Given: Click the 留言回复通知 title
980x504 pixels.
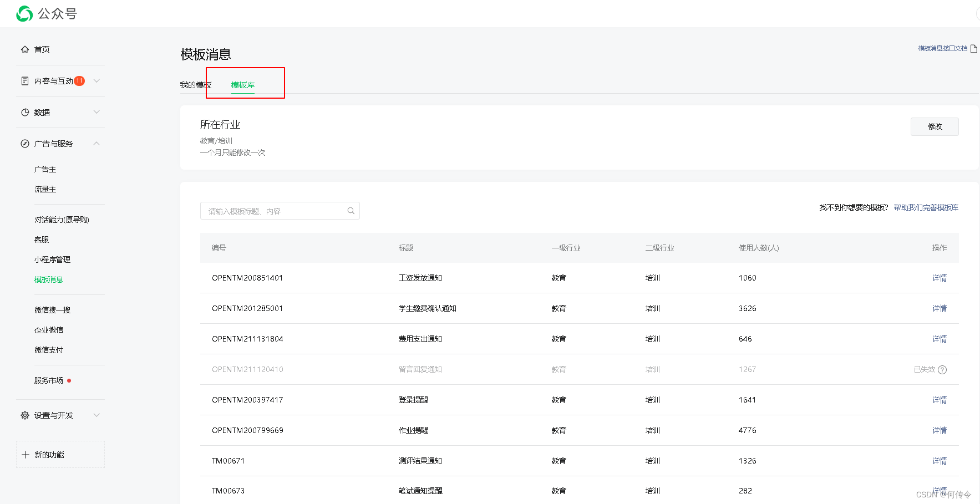Looking at the screenshot, I should (x=420, y=369).
